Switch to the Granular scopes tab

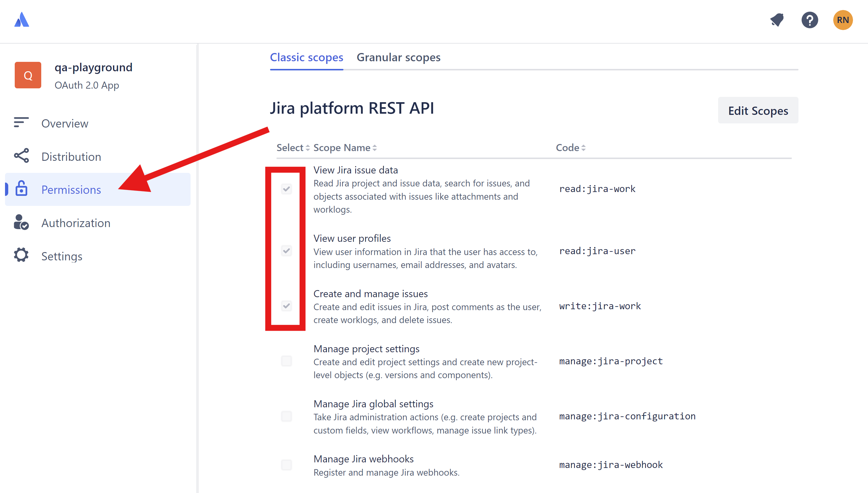[x=399, y=57]
